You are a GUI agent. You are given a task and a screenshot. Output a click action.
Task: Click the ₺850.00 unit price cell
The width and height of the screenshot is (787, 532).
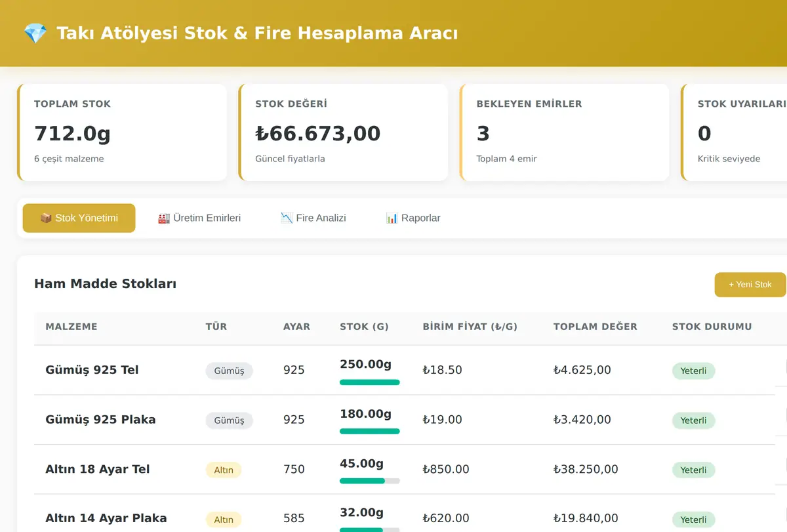pyautogui.click(x=446, y=469)
